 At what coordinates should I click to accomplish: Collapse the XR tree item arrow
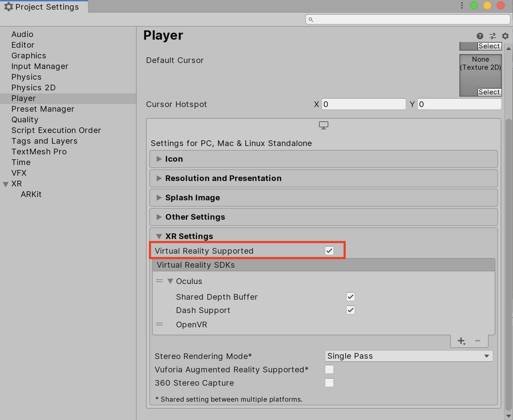(6, 184)
